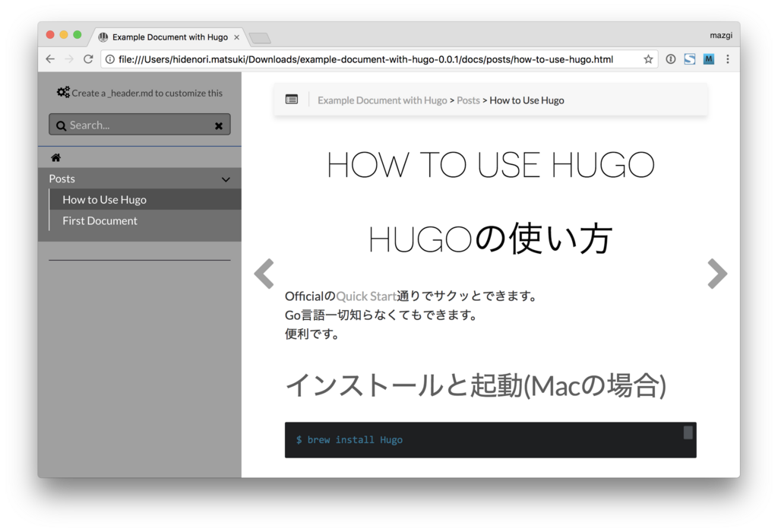Screen dimensions: 778x532
Task: Open the M extension icon
Action: pyautogui.click(x=709, y=59)
